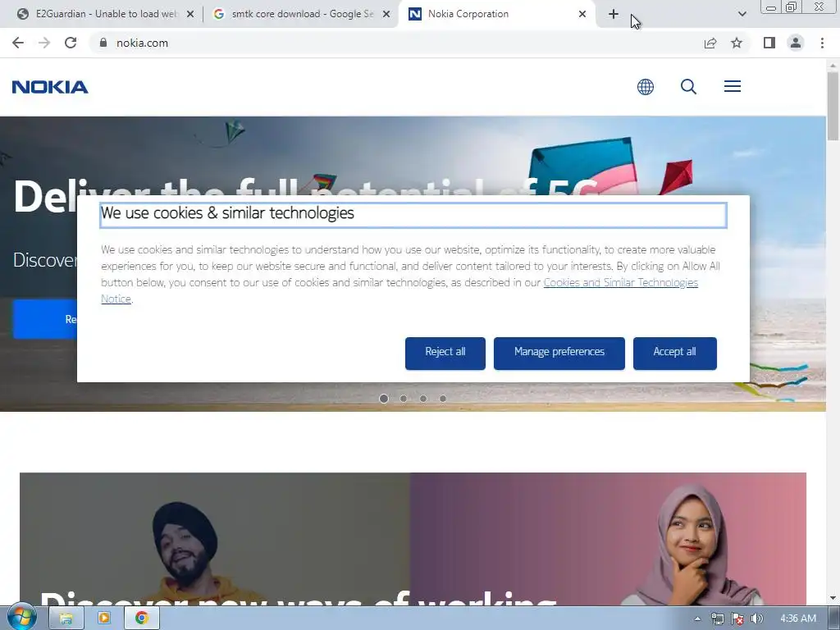This screenshot has height=630, width=840.
Task: Open Chrome three-dot menu
Action: coord(822,43)
